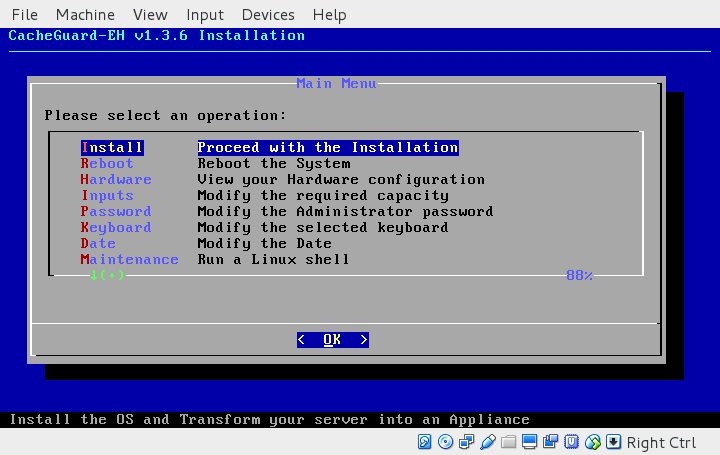Click the USB devices status icon
720x455 pixels.
[x=488, y=442]
